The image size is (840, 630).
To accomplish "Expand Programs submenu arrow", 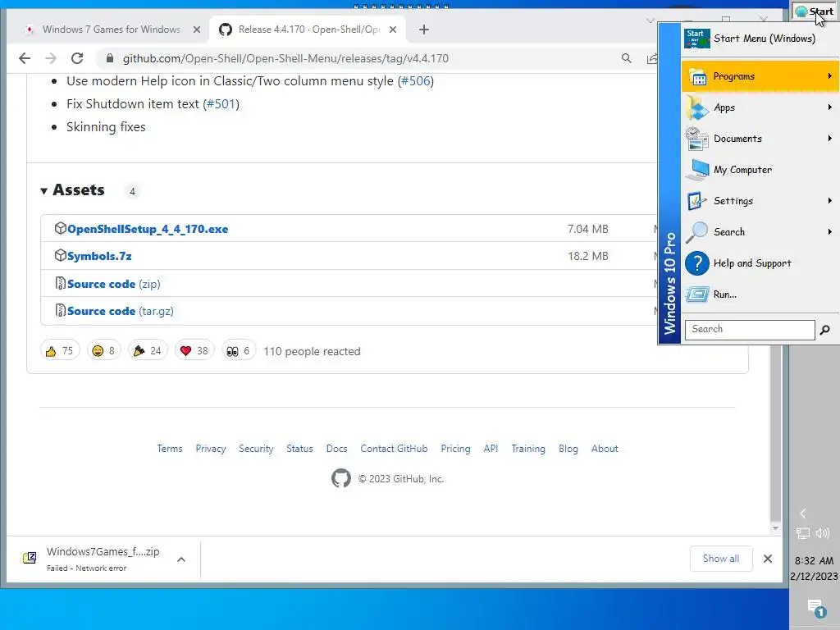I will (830, 76).
